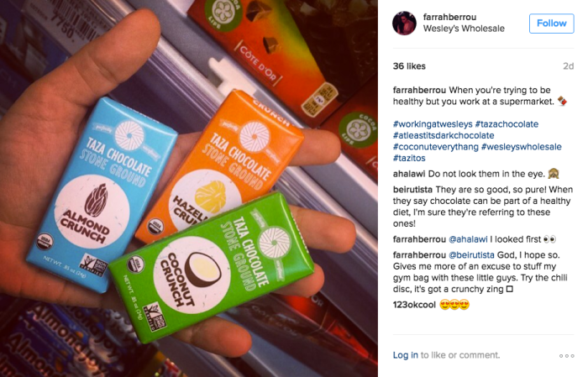Click the @beirutista mention in the reply

[x=471, y=254]
